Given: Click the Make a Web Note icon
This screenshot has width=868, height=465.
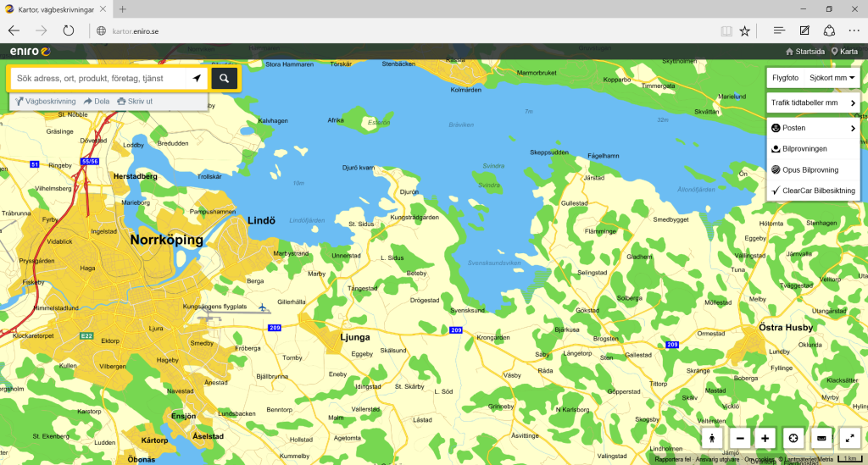Looking at the screenshot, I should click(x=804, y=31).
